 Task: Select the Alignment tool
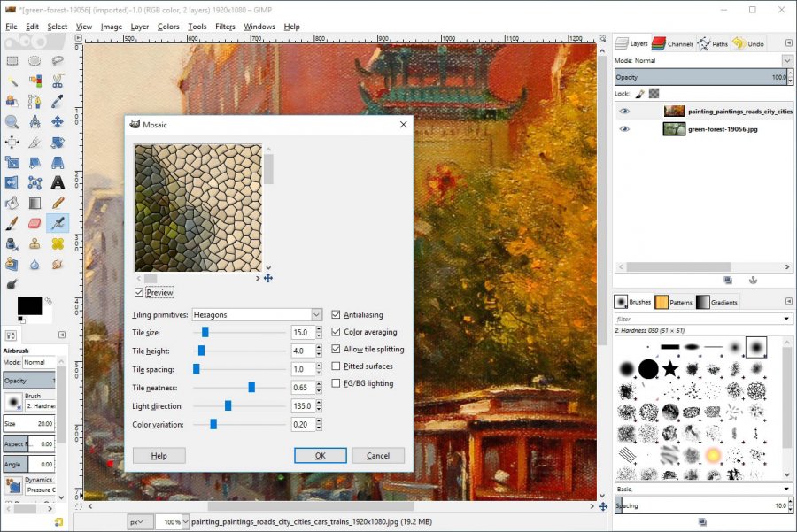[12, 143]
